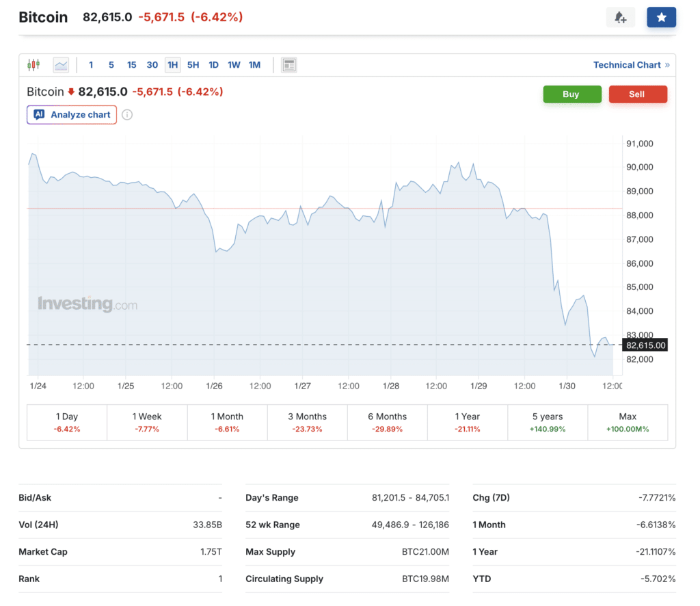The height and width of the screenshot is (606, 700).
Task: Click the 5 years performance cell
Action: coord(548,422)
